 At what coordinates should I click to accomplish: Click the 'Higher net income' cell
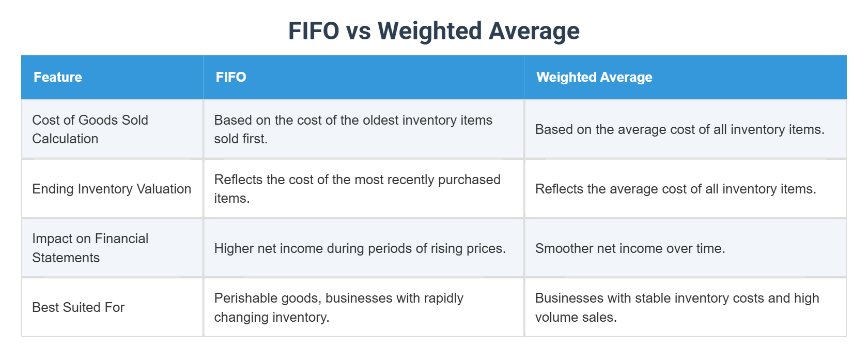point(360,248)
